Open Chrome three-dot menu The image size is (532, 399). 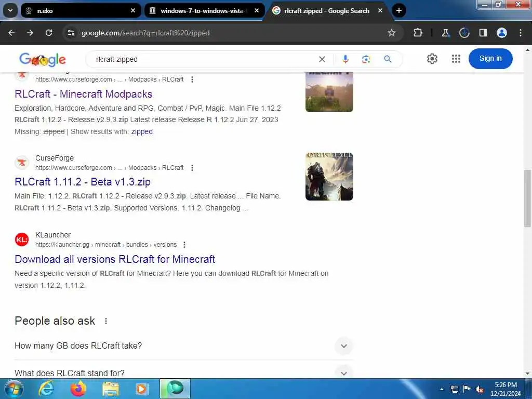[x=521, y=33]
